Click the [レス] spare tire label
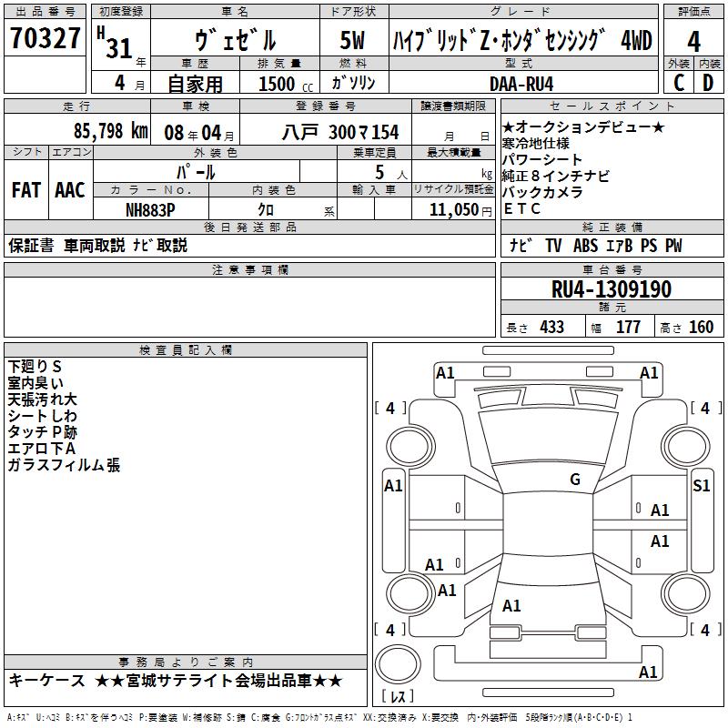Image resolution: width=728 pixels, height=728 pixels. [x=398, y=696]
